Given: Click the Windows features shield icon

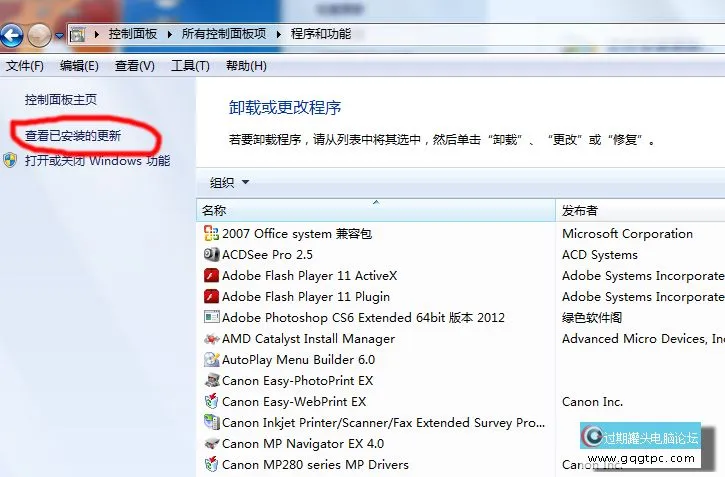Looking at the screenshot, I should [x=11, y=161].
